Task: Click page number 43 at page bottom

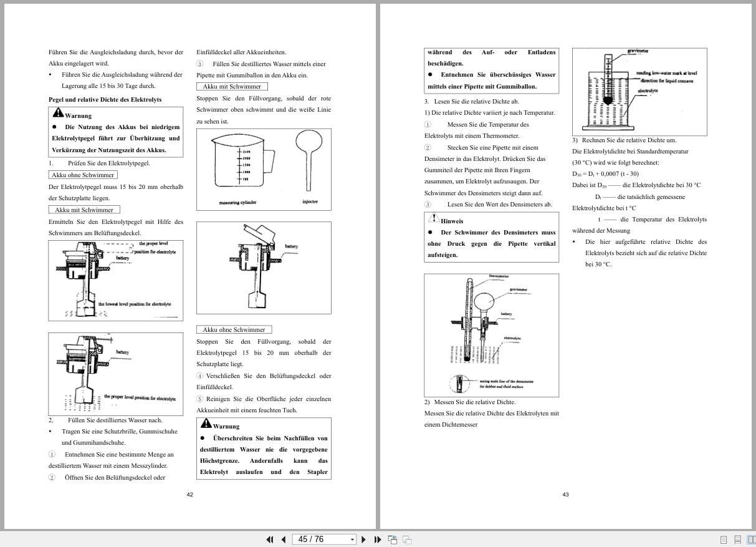Action: point(565,495)
